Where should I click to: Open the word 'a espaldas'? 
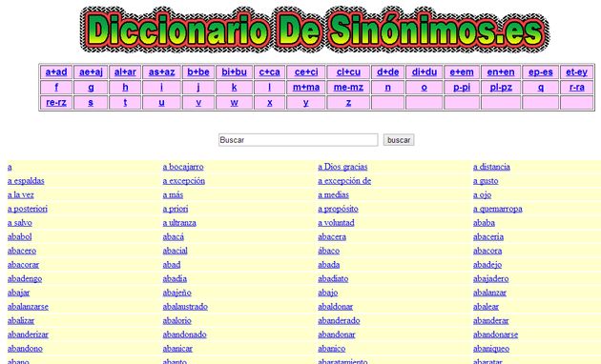click(26, 181)
